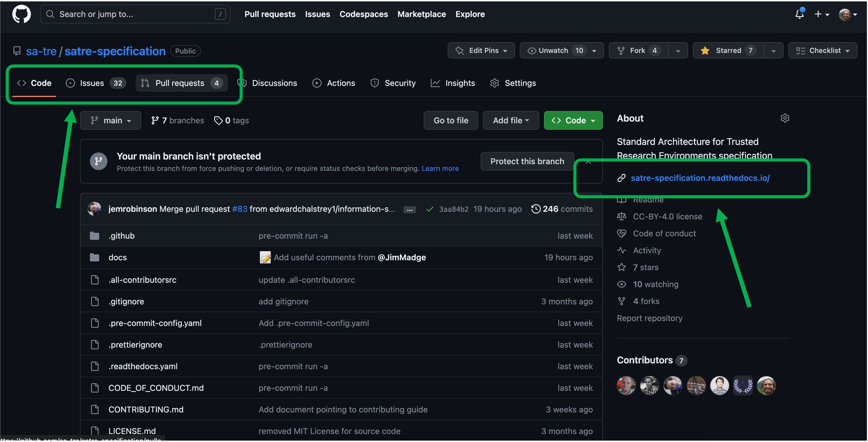868x442 pixels.
Task: Click Report repository
Action: click(x=649, y=318)
